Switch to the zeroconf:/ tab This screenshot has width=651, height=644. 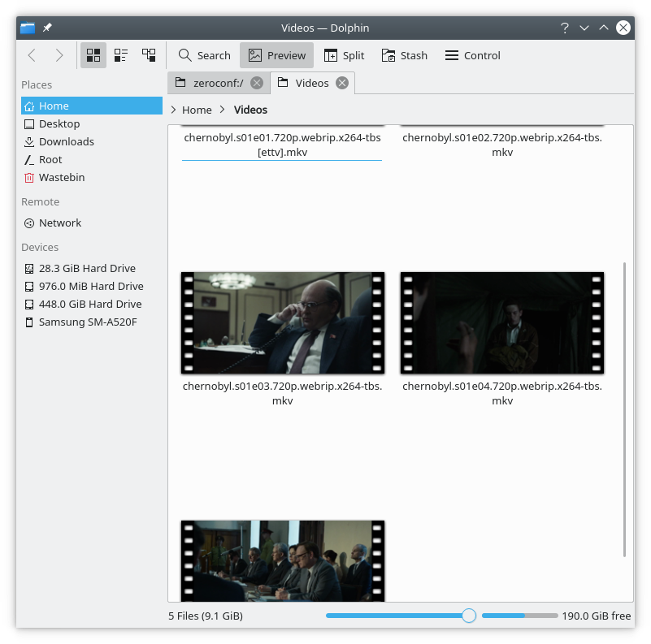(217, 83)
